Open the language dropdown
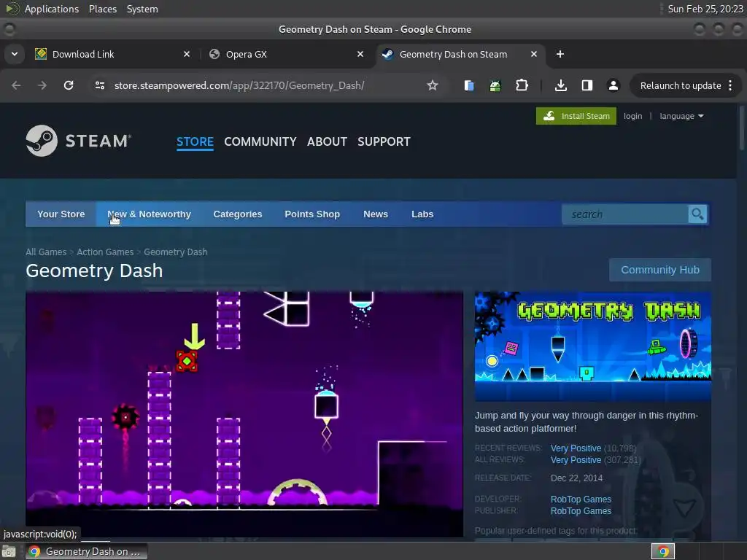Screen dimensions: 747x560 tap(681, 116)
